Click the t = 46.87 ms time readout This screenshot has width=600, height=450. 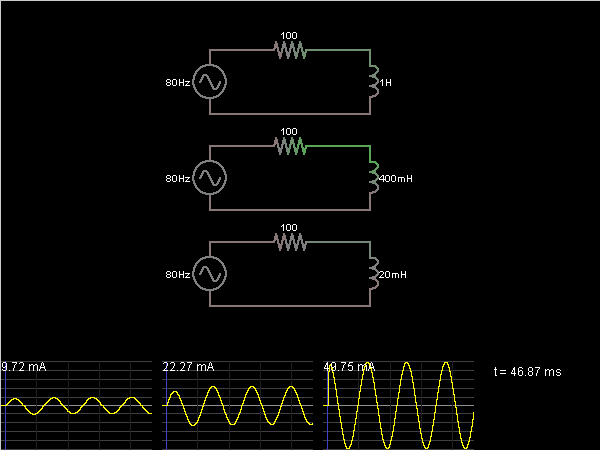click(x=528, y=372)
